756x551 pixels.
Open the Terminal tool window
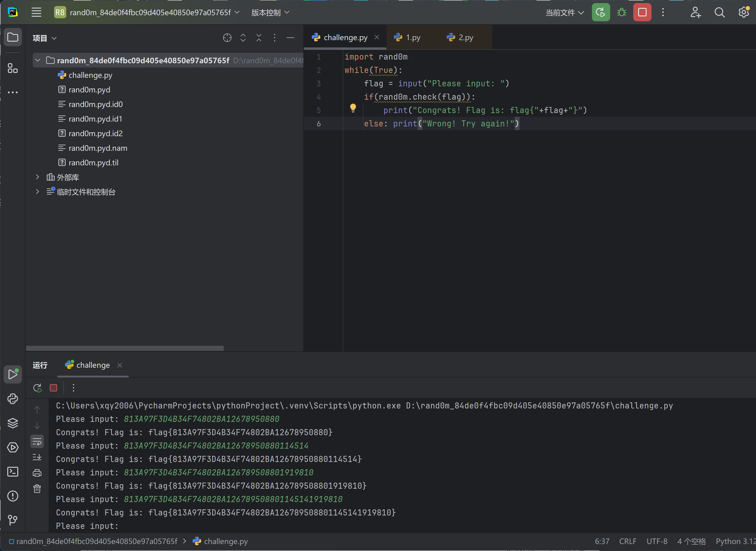(x=13, y=472)
